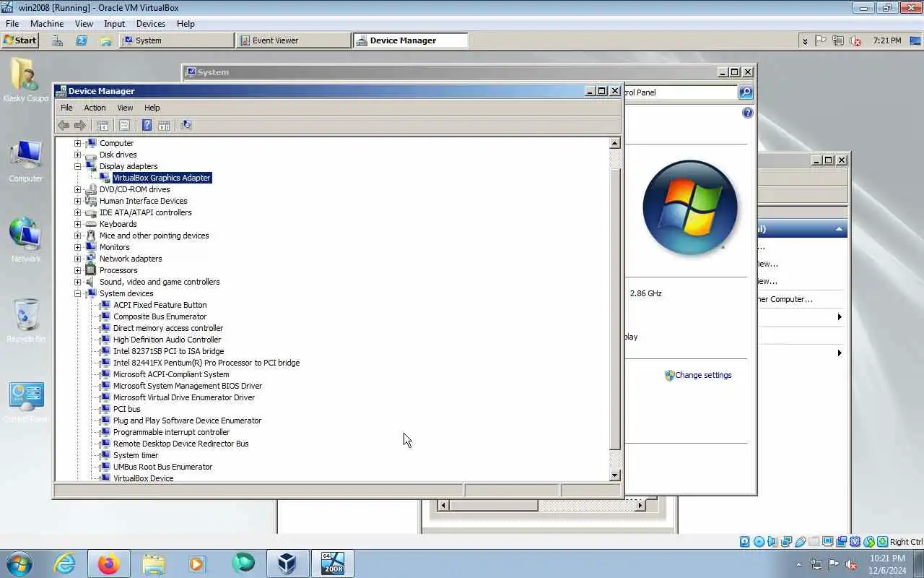Open the Computer desktop icon

[25, 160]
